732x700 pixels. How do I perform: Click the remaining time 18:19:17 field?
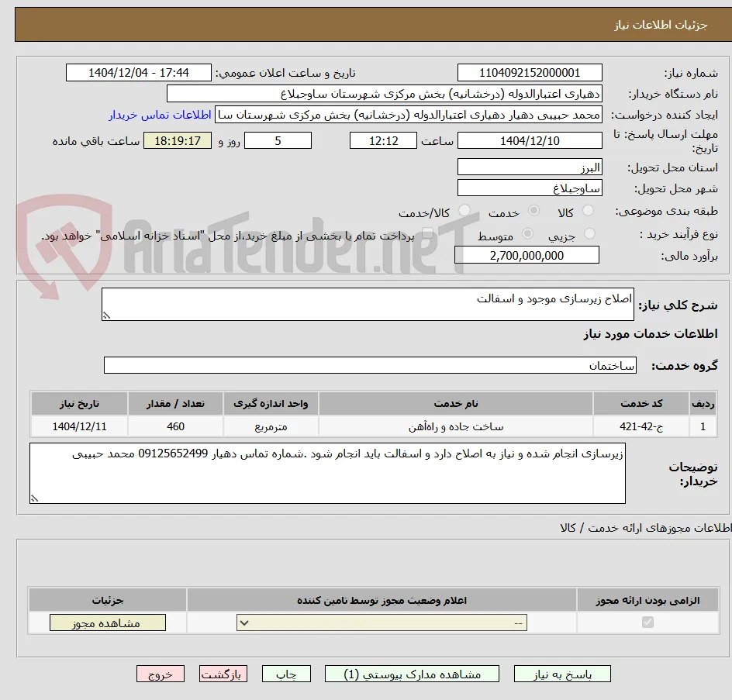coord(178,140)
